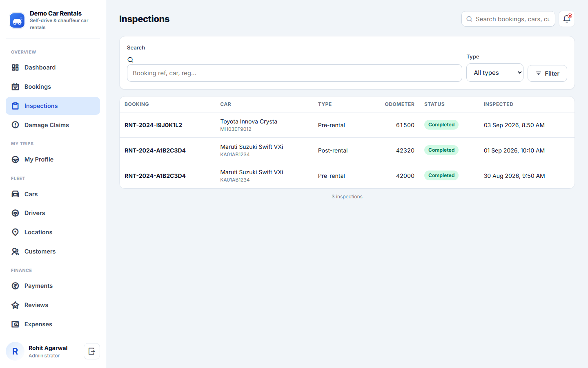Click the Expenses wallet icon
Image resolution: width=588 pixels, height=368 pixels.
pos(15,324)
